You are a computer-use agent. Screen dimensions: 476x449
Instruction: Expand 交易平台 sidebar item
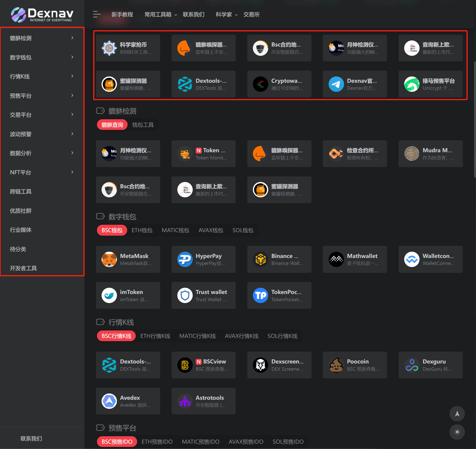coord(42,115)
